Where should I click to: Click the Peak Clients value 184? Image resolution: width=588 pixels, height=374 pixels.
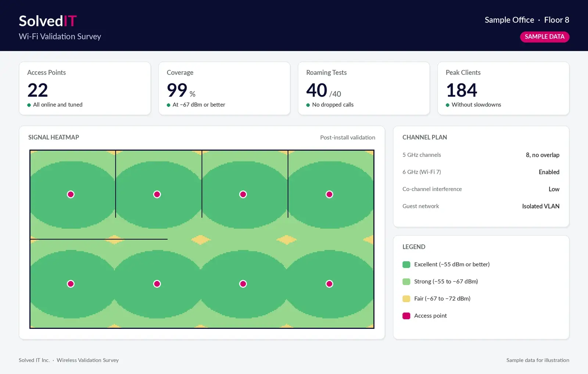[x=462, y=90]
